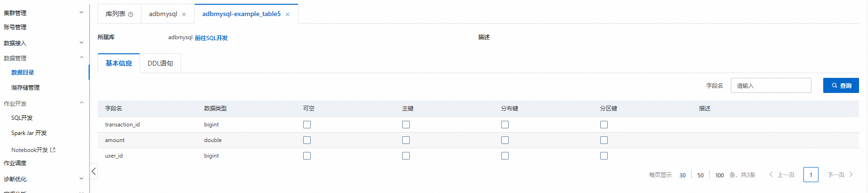Close the adbmysql-example_table5 tab

point(288,14)
